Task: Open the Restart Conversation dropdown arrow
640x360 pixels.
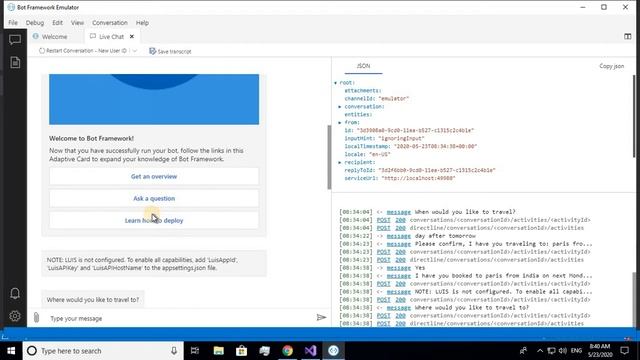Action: (135, 51)
